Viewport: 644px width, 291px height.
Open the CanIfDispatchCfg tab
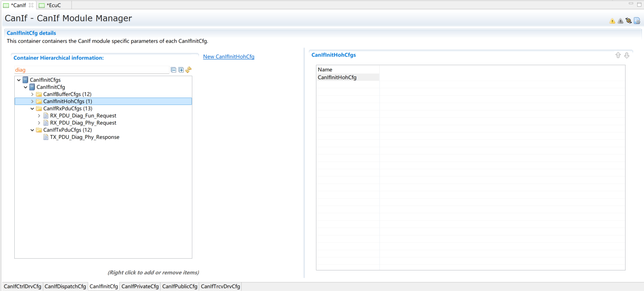click(x=65, y=286)
